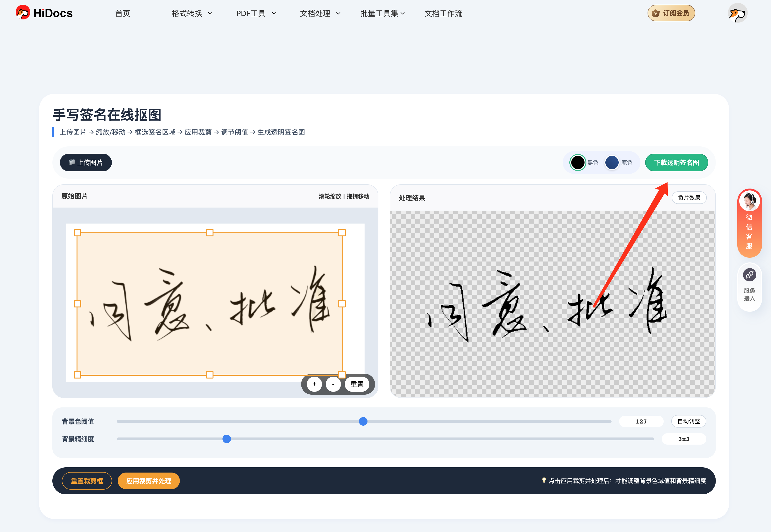This screenshot has height=532, width=771.
Task: Click the 应用裁剪并处理 button
Action: 149,481
